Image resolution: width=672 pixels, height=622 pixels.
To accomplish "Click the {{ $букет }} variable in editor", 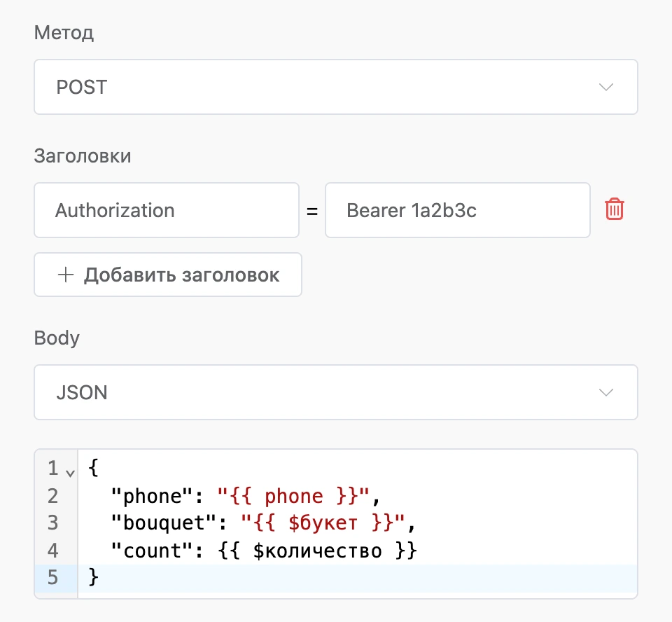I will point(323,523).
